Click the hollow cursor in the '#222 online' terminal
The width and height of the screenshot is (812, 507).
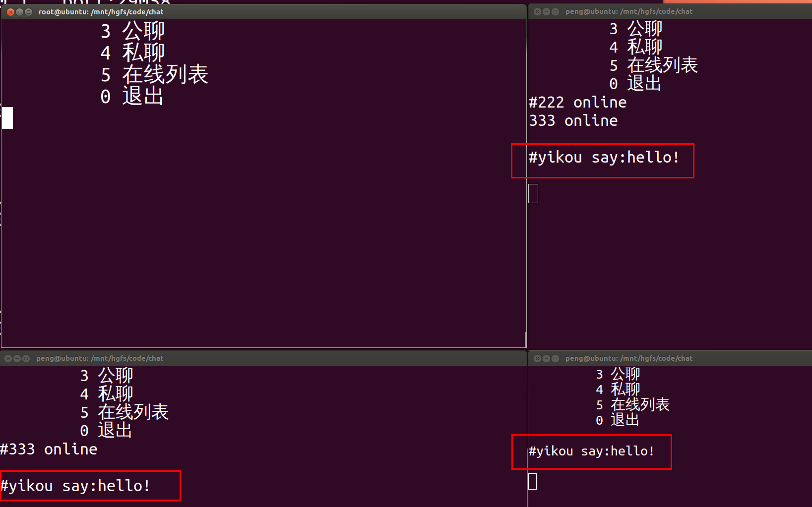coord(533,193)
